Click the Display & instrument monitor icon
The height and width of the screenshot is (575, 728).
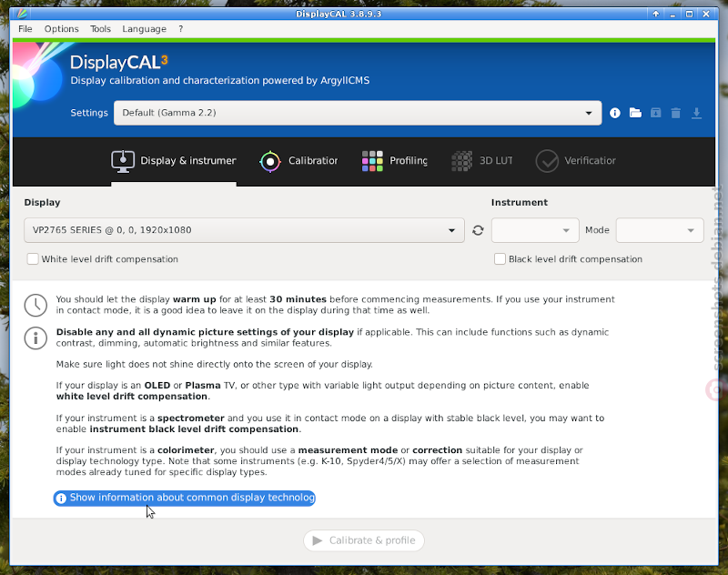[x=123, y=161]
